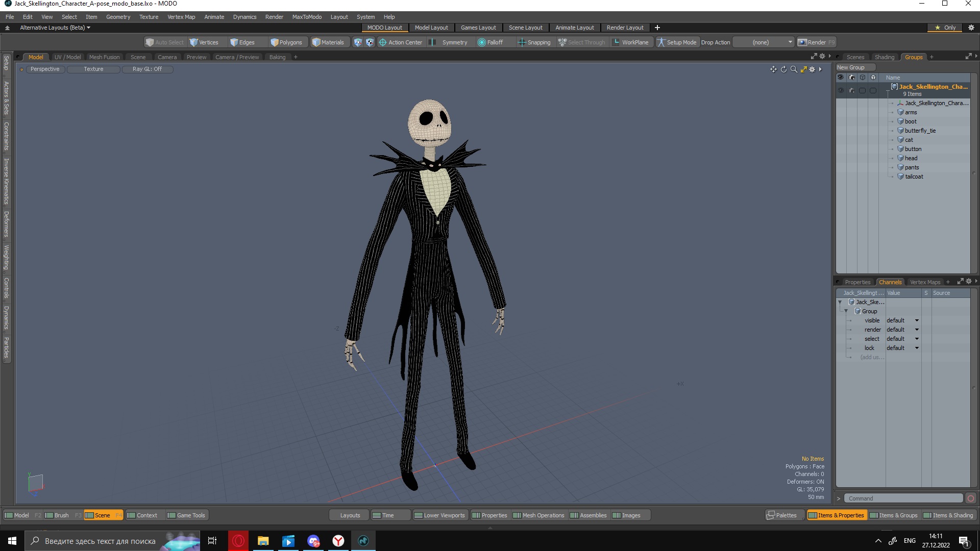Screen dimensions: 980x551
Task: Toggle Setup Mode
Action: 677,42
